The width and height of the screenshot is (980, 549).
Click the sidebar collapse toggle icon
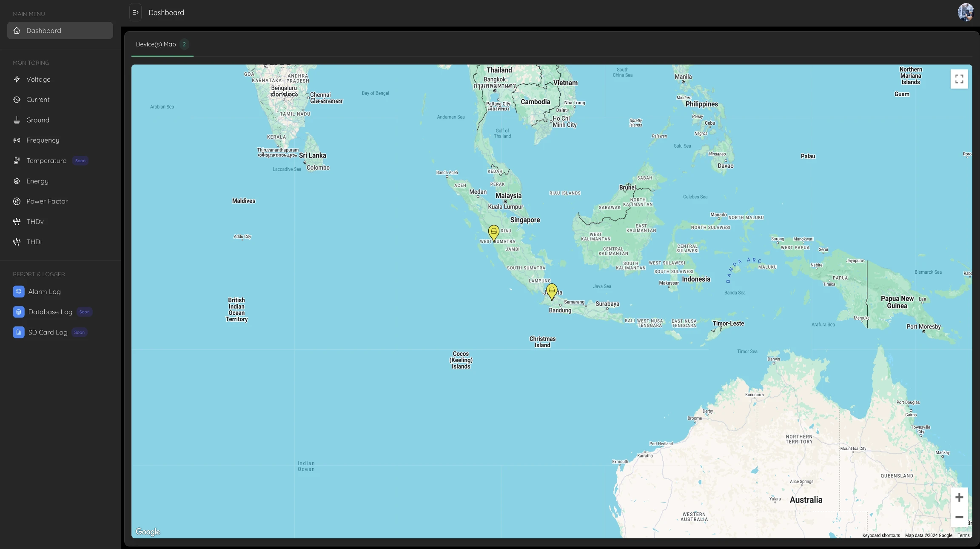tap(135, 13)
